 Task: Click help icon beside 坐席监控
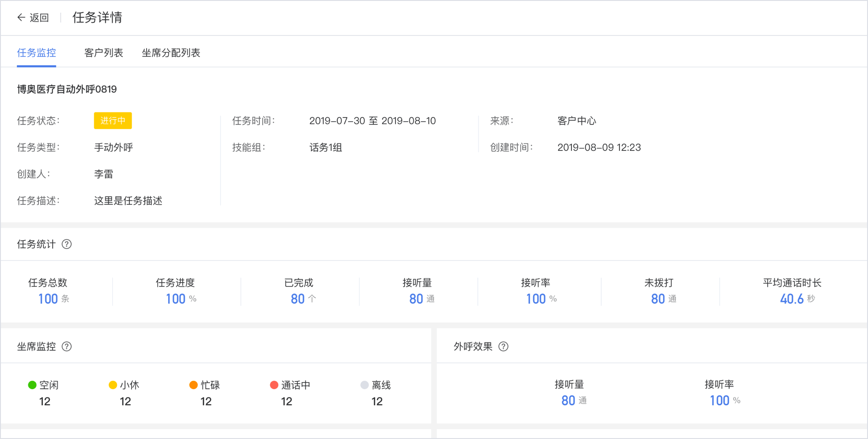tap(67, 347)
